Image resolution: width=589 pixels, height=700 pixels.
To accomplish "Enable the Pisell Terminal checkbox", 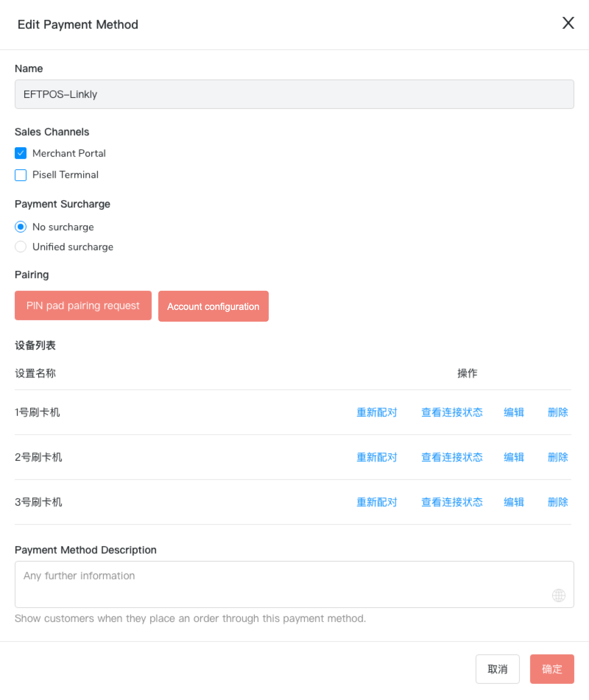I will pos(21,175).
